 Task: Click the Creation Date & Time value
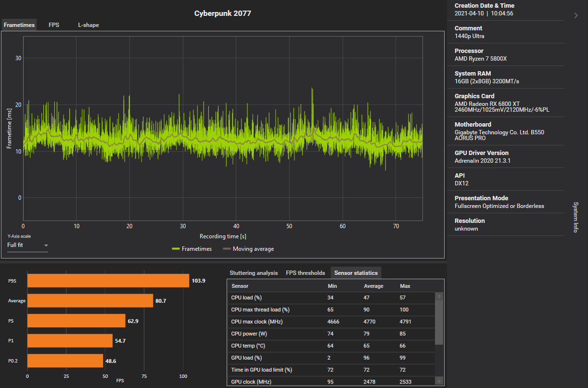coord(484,13)
